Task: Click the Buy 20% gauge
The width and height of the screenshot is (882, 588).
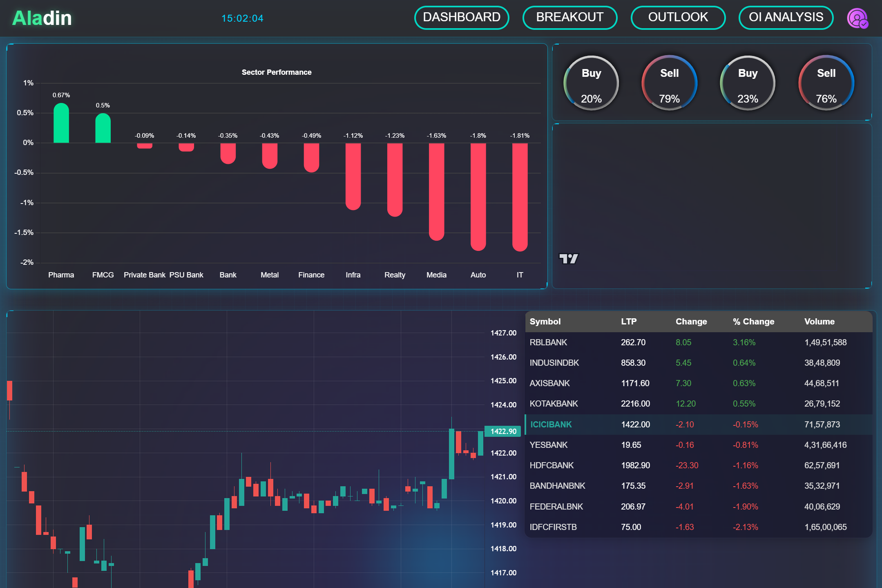Action: pos(591,83)
